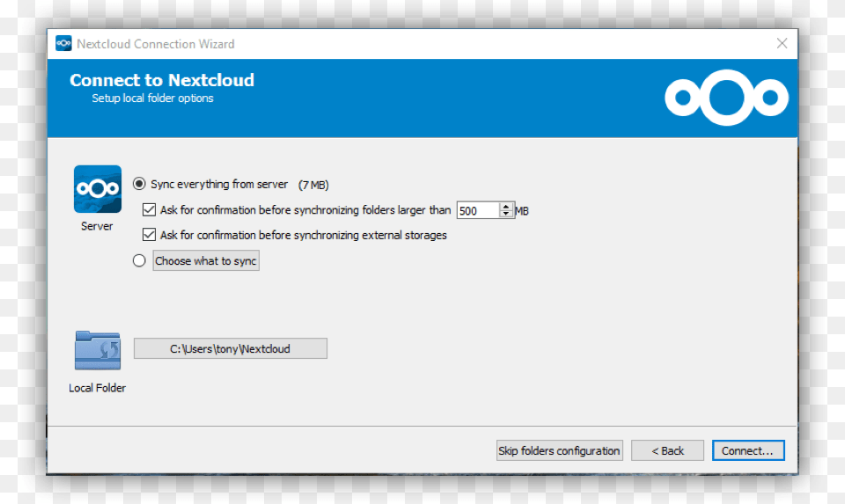This screenshot has height=504, width=845.
Task: Increase the folder size limit with the up arrow
Action: pos(506,207)
